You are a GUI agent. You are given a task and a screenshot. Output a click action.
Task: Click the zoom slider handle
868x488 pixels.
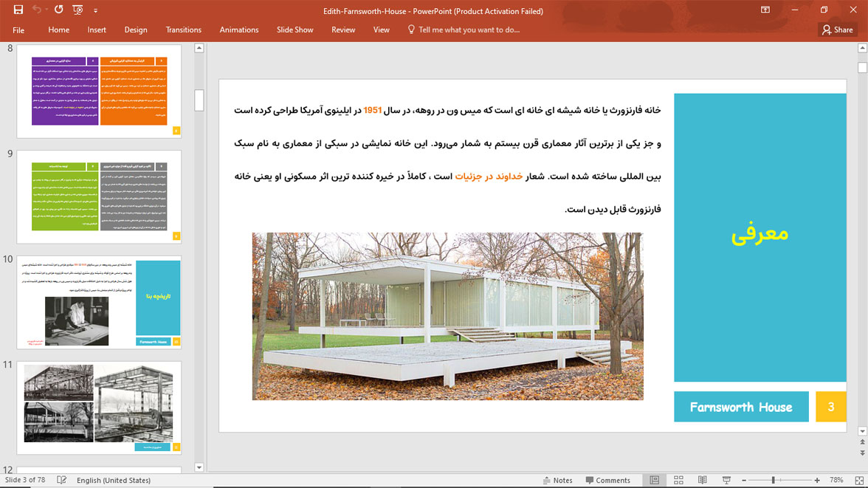774,480
